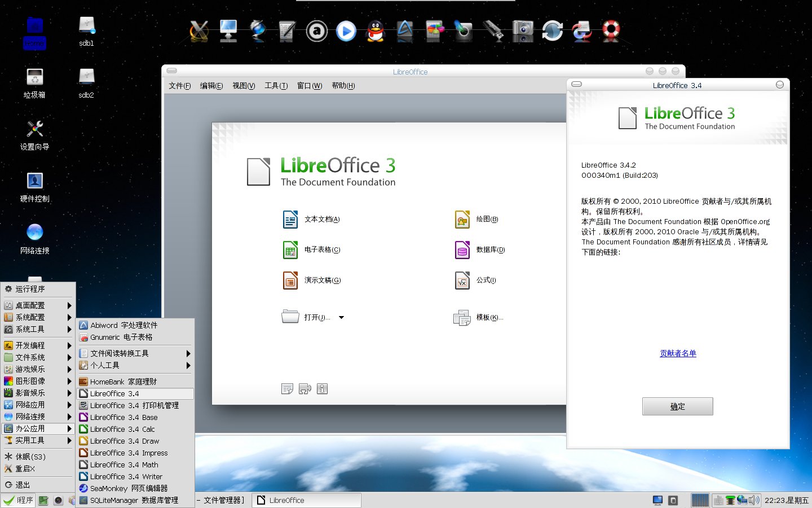Open the lifebuoy help dock icon

(x=611, y=30)
